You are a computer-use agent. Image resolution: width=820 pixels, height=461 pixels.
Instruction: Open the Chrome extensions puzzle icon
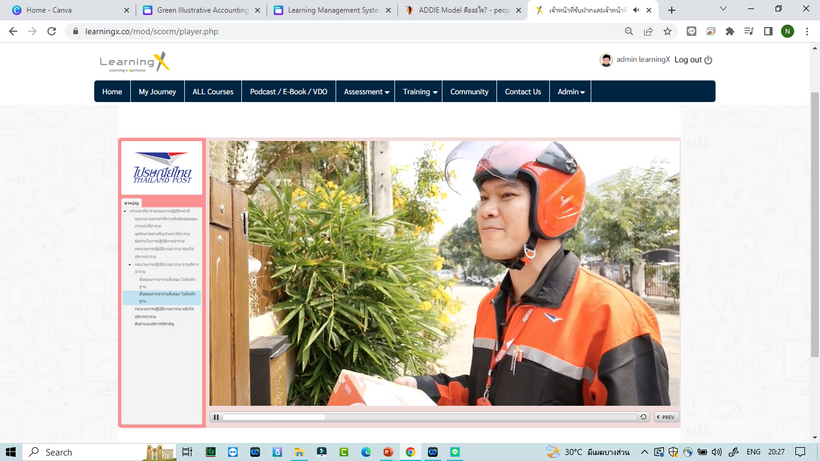point(729,31)
